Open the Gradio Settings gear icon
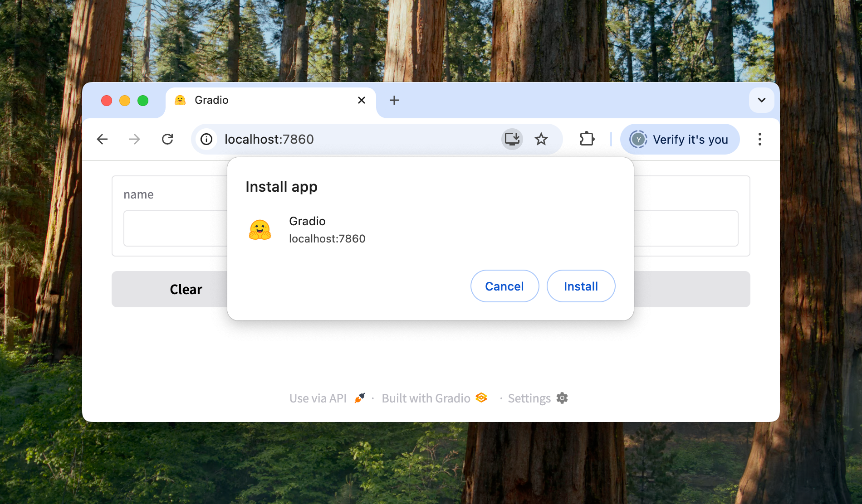The image size is (862, 504). click(562, 398)
